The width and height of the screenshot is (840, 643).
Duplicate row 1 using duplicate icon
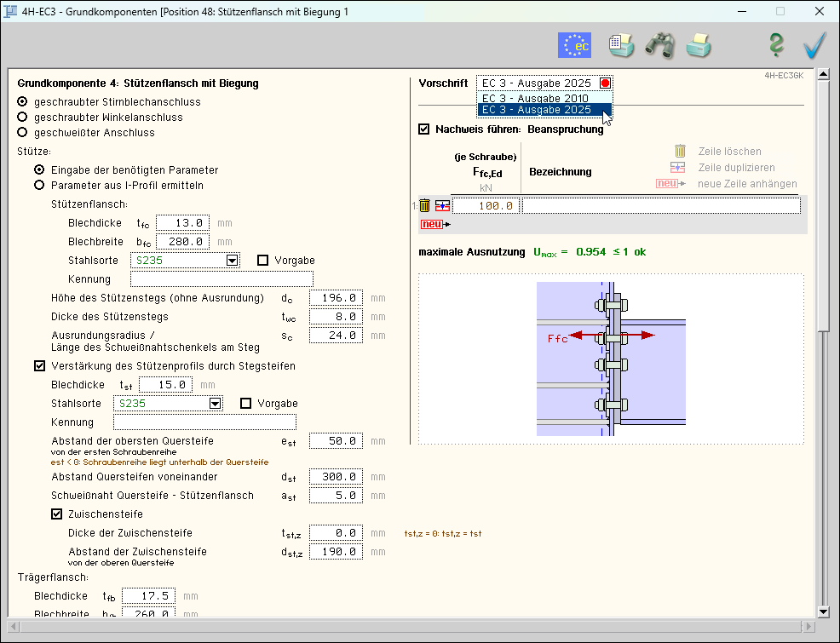click(x=442, y=205)
